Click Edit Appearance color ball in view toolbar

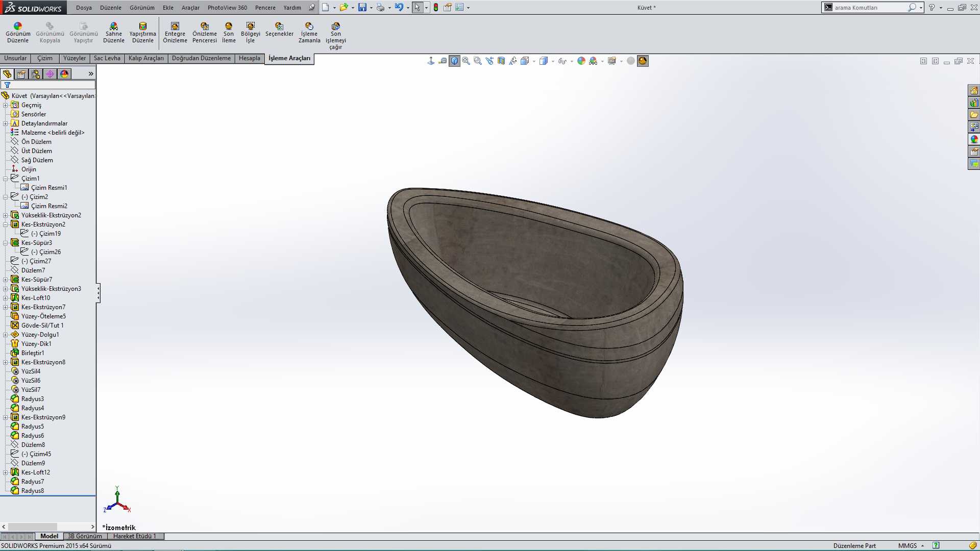[581, 61]
